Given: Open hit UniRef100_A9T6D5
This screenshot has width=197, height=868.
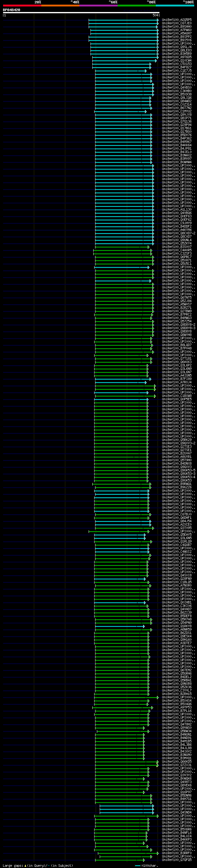Looking at the screenshot, I should tap(177, 57).
